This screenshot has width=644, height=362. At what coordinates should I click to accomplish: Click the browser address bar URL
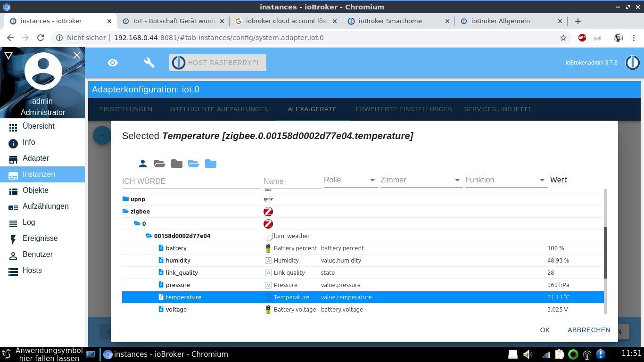pyautogui.click(x=219, y=38)
